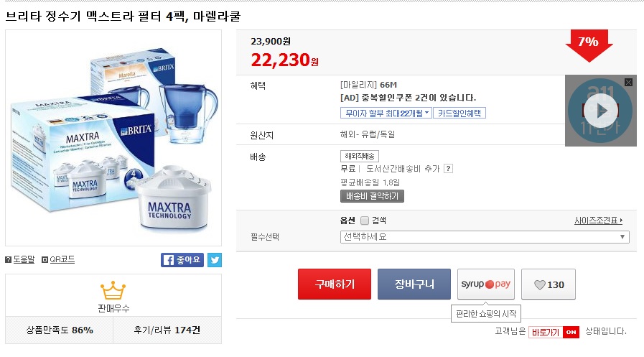
Task: Close the video ad overlay
Action: pyautogui.click(x=629, y=83)
